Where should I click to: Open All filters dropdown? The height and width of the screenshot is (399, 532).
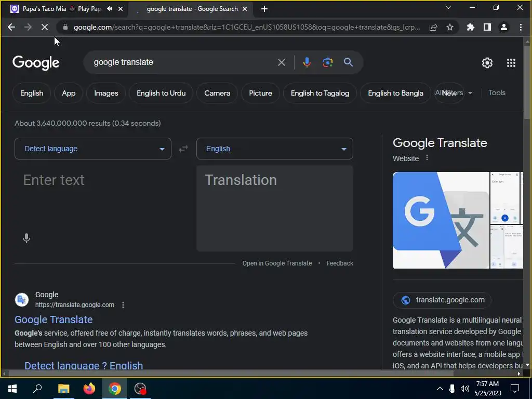[454, 93]
